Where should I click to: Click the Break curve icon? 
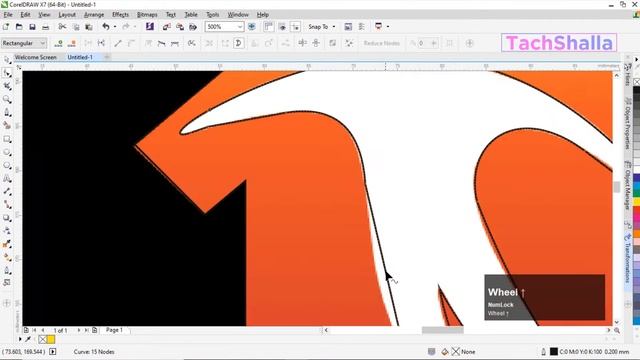pos(102,43)
